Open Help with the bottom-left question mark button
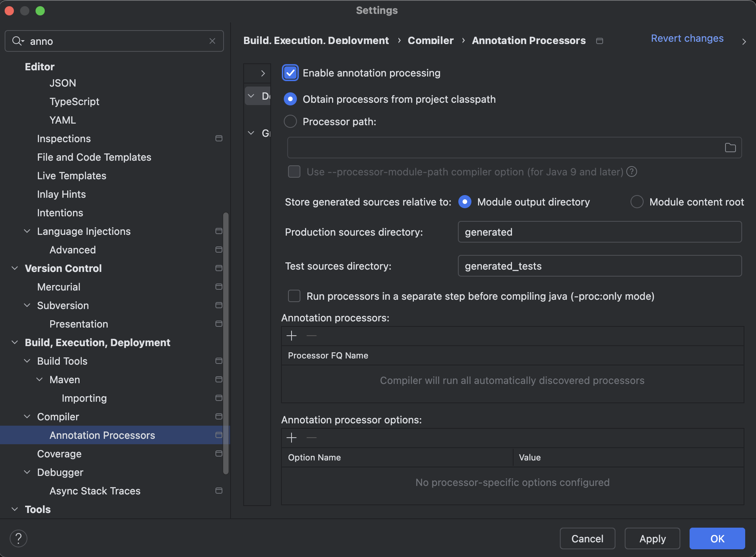Viewport: 756px width, 557px height. (x=19, y=538)
